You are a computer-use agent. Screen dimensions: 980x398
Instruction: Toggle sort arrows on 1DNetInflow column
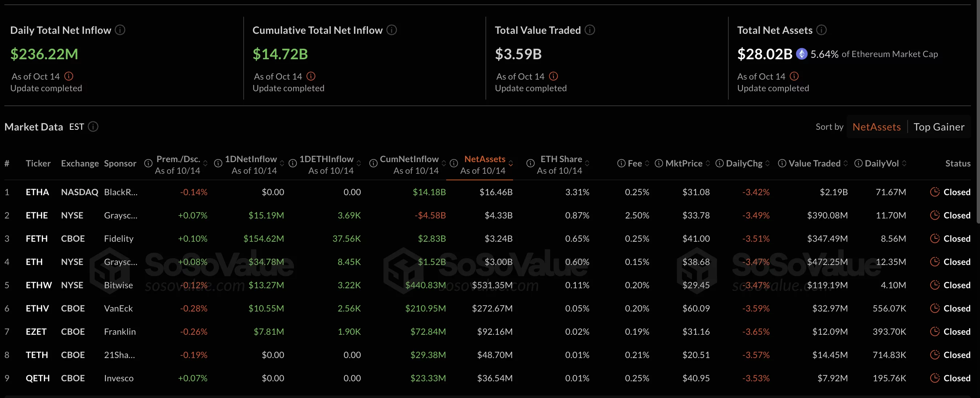pos(282,164)
